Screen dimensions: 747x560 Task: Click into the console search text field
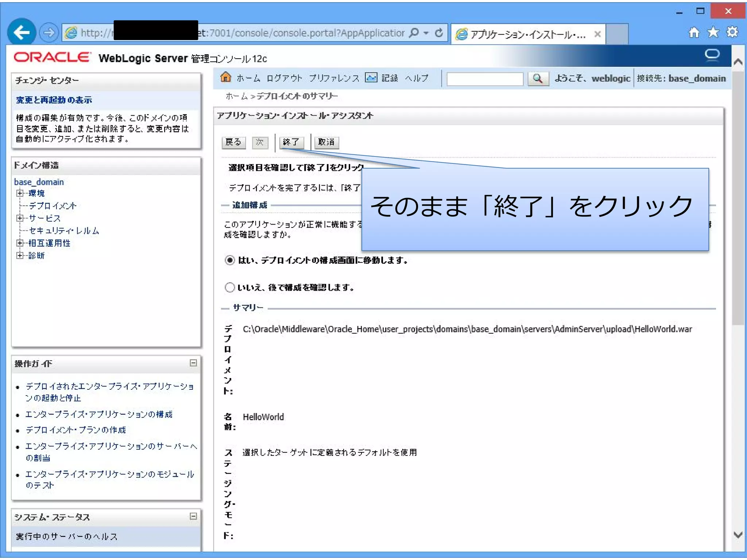tap(485, 79)
